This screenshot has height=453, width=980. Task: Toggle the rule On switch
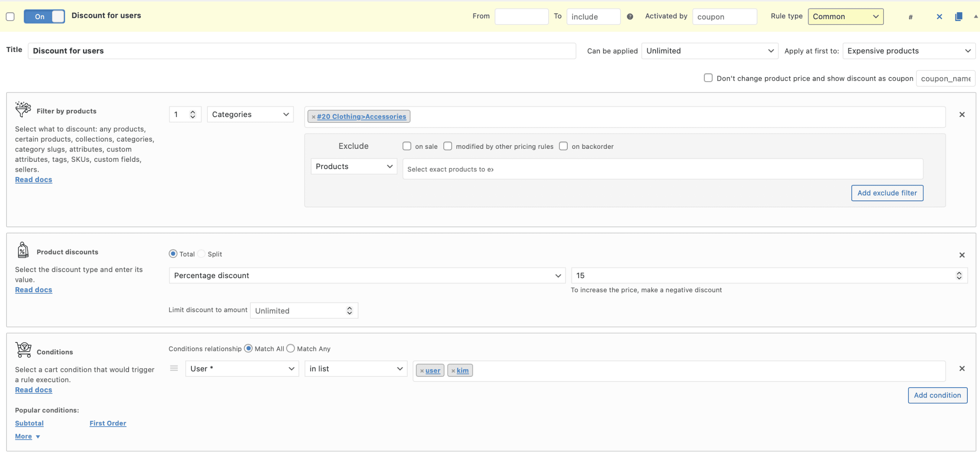click(44, 16)
